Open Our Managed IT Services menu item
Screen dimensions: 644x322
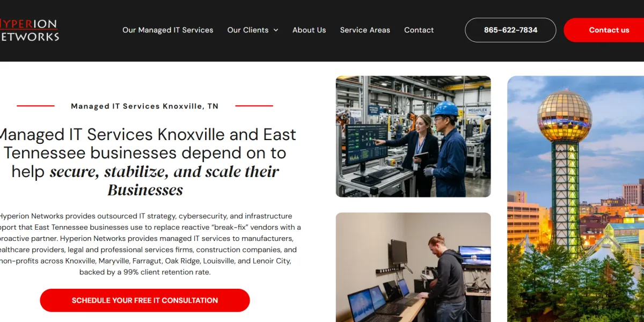click(x=168, y=30)
